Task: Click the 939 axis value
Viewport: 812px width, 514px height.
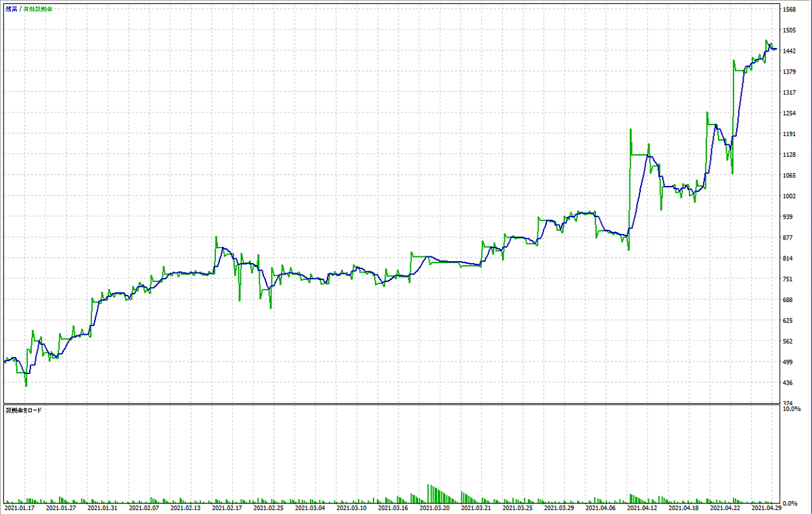Action: (788, 217)
